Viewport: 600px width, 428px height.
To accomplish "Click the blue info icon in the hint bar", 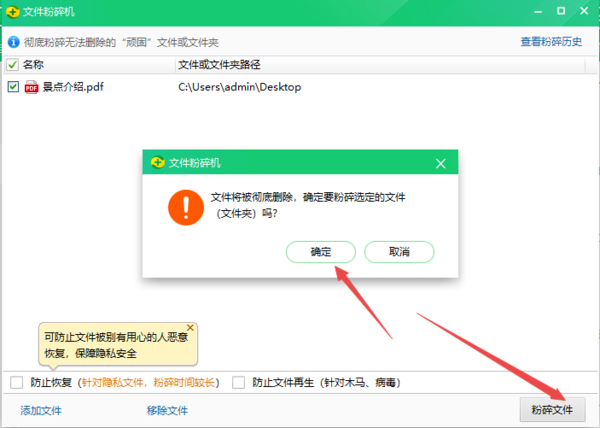I will [x=12, y=42].
